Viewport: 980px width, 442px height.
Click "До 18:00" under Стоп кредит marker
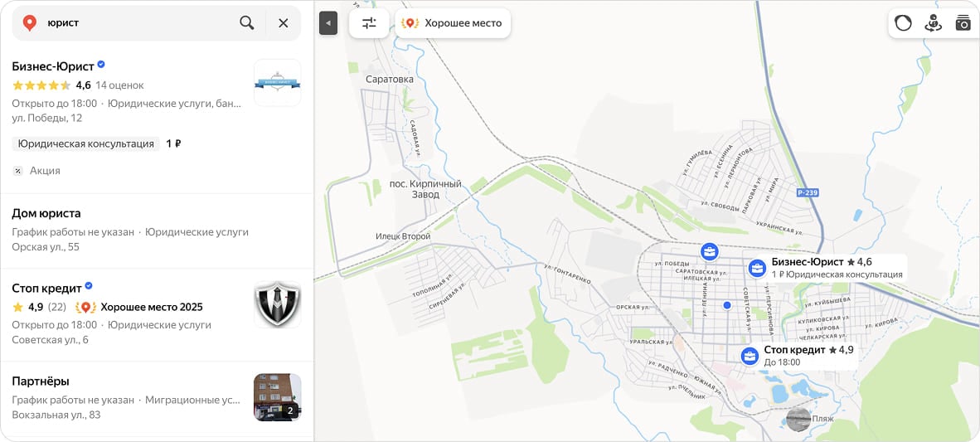(x=782, y=362)
